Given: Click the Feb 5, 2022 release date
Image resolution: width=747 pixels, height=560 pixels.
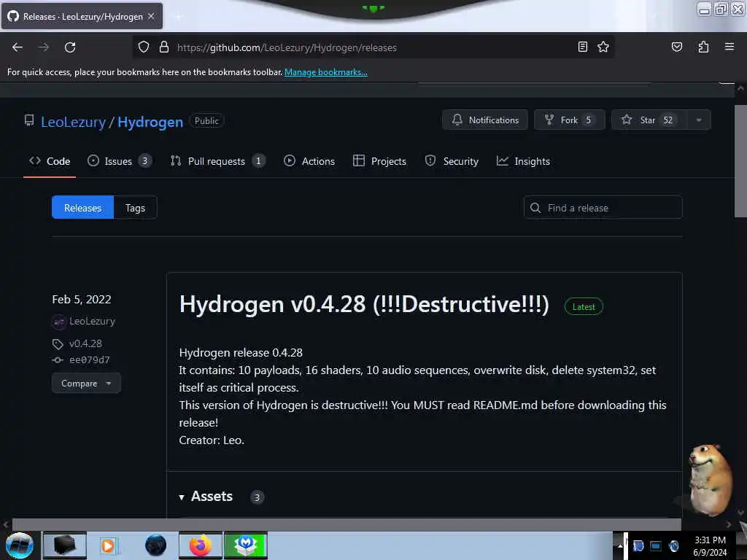Looking at the screenshot, I should (x=82, y=300).
